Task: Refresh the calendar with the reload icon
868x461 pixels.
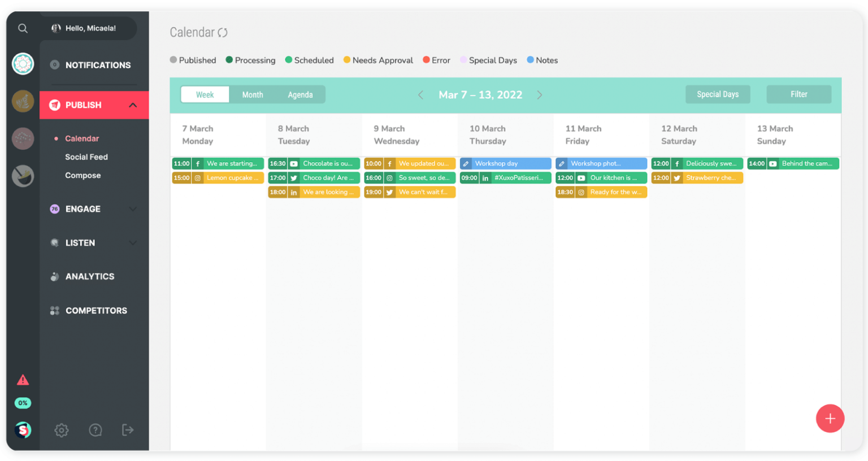Action: (223, 33)
